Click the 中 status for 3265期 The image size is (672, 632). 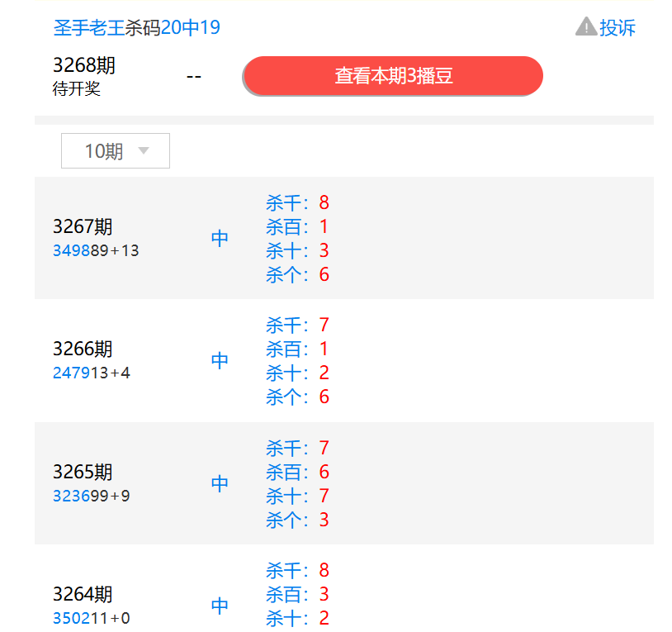coord(220,483)
